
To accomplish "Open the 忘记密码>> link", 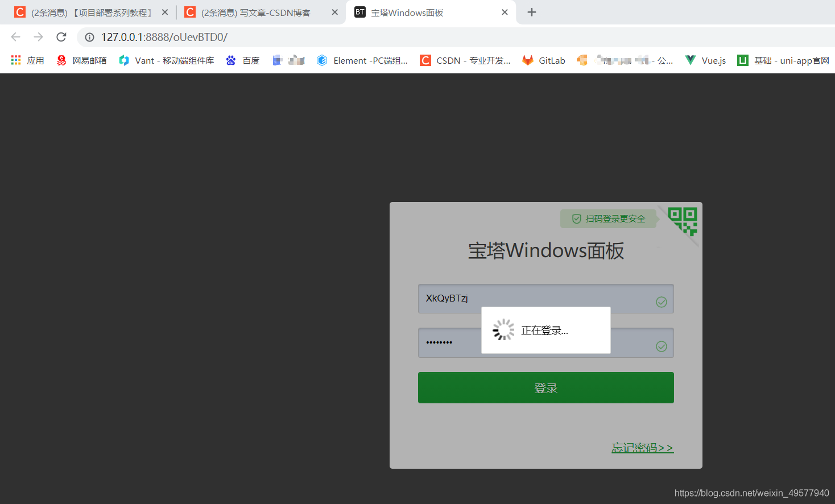I will point(643,448).
